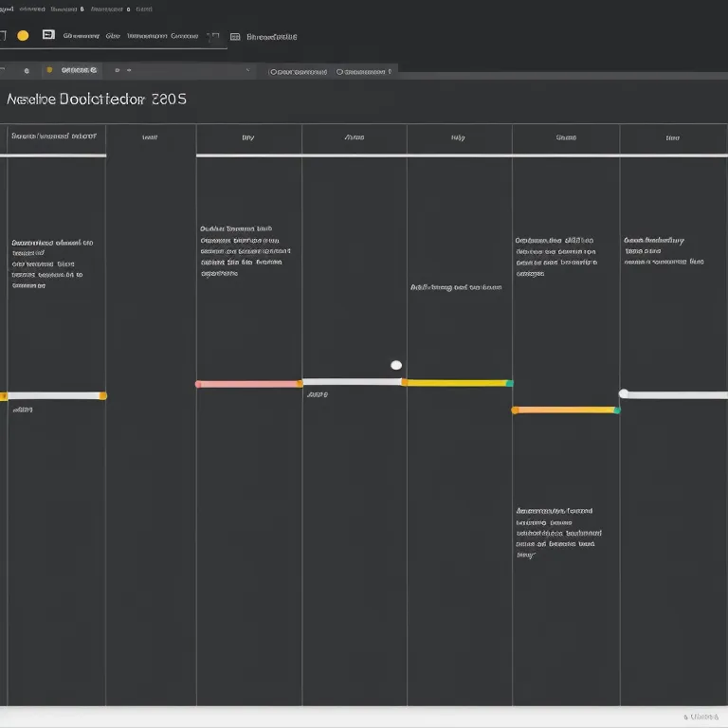The height and width of the screenshot is (728, 728).
Task: Click the white circle marker above the yellow bar
Action: [x=396, y=365]
